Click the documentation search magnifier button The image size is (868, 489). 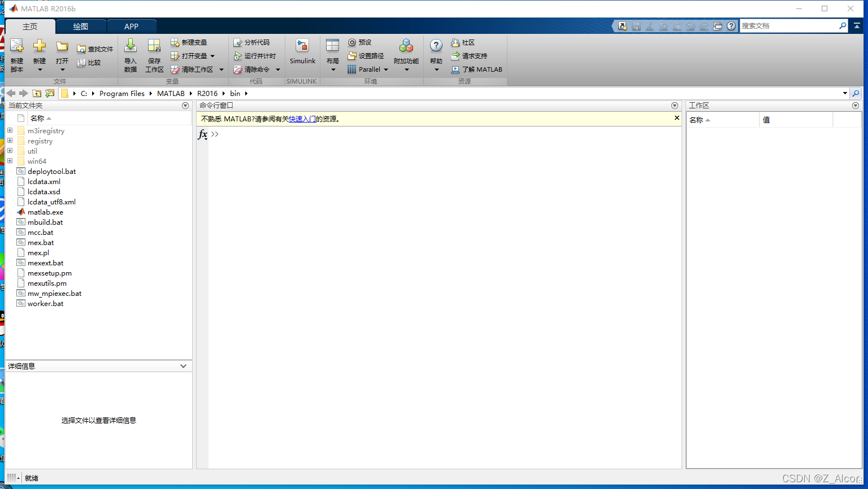click(843, 26)
